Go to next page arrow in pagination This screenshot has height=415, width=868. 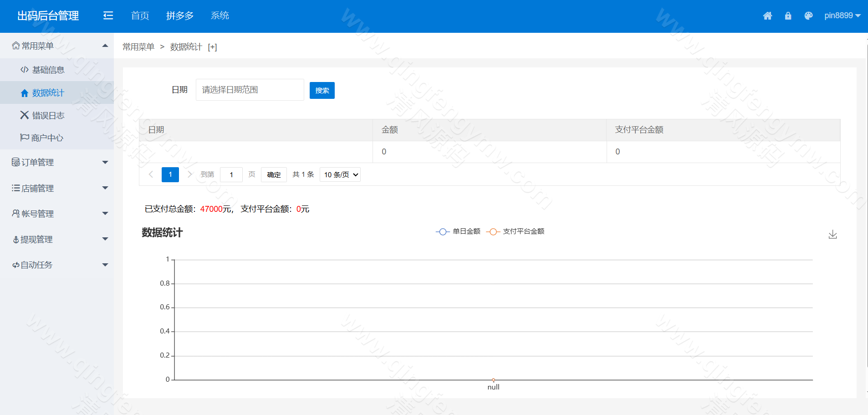click(190, 174)
